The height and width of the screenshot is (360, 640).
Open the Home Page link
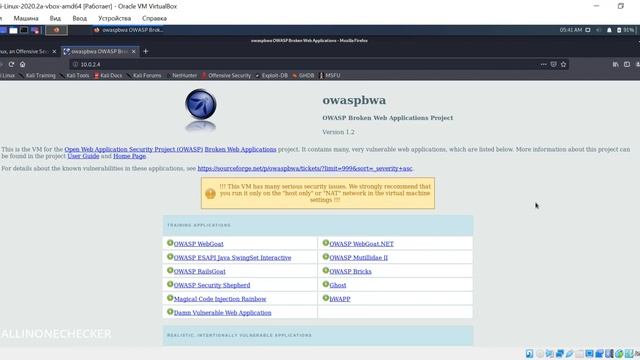click(129, 156)
